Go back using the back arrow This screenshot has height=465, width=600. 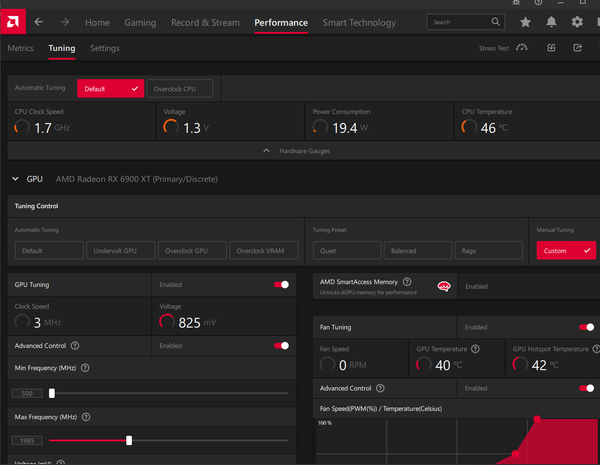point(39,22)
